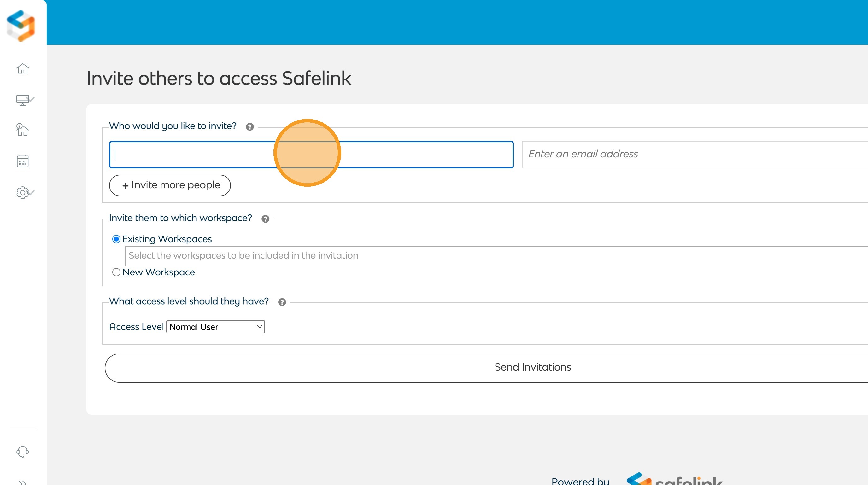Open the building info sidebar icon
The height and width of the screenshot is (485, 868).
point(23,129)
